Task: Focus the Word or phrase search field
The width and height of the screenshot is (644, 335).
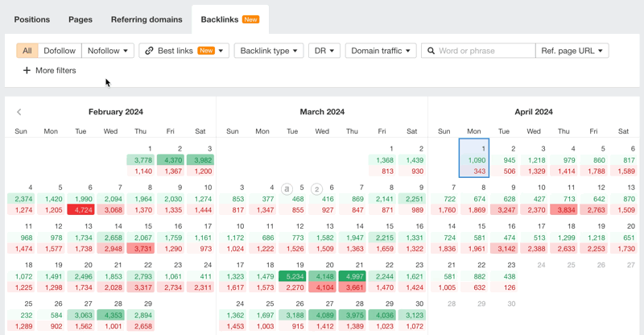Action: (x=478, y=51)
